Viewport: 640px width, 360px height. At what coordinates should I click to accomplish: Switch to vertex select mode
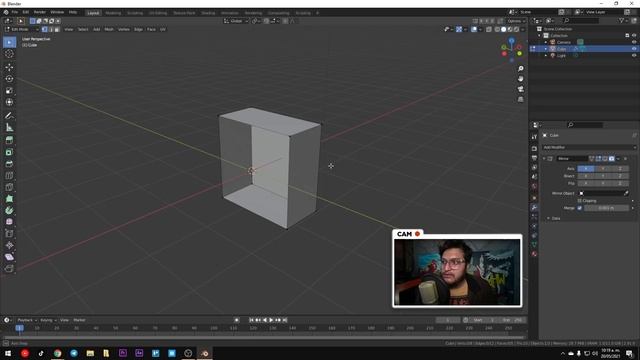[x=44, y=29]
